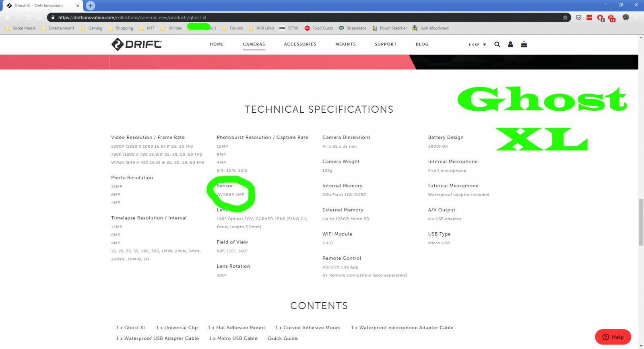Click the vertical page scrollbar thumb
The width and height of the screenshot is (644, 349).
(641, 222)
